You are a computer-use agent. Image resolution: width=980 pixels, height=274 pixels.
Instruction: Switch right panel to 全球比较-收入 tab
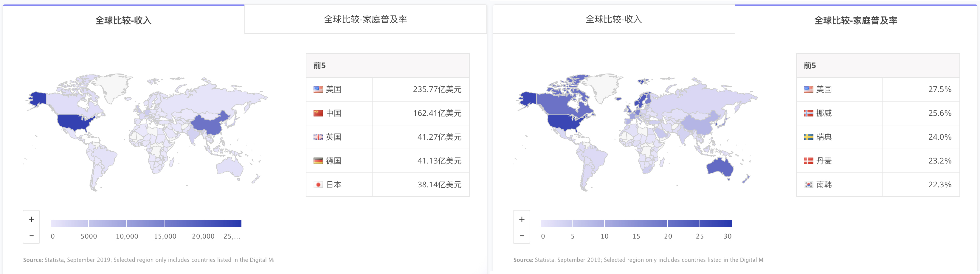(x=613, y=19)
